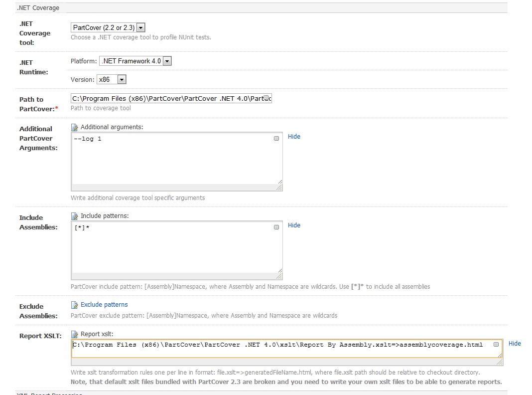Hide the Include patterns editor
The height and width of the screenshot is (395, 532).
pyautogui.click(x=294, y=225)
